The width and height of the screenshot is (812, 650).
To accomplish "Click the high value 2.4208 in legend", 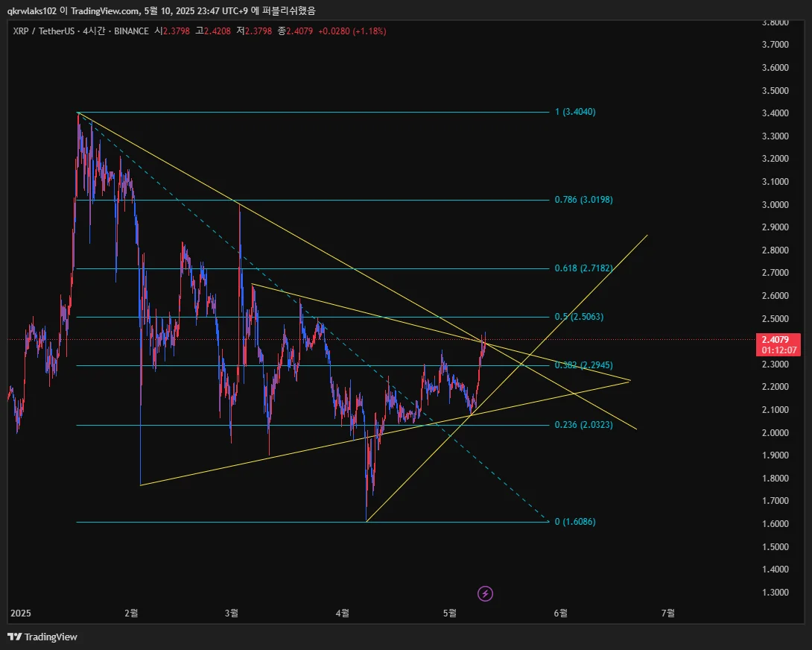I will pos(217,31).
